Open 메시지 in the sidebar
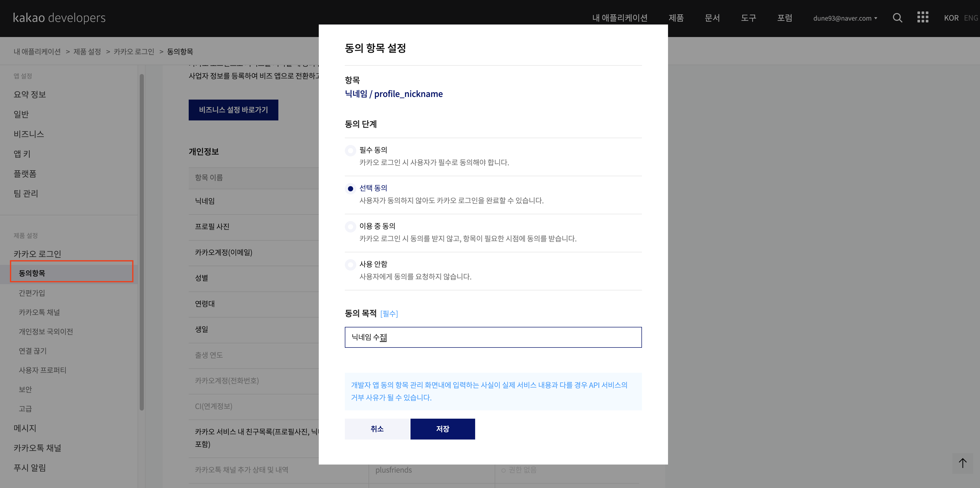 [25, 428]
